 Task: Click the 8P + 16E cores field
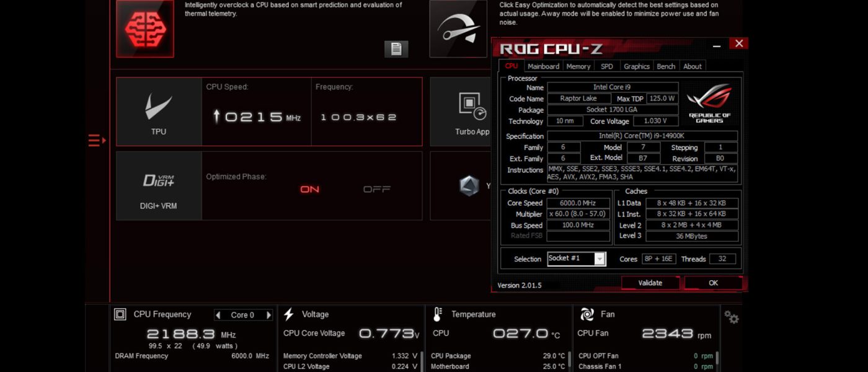pyautogui.click(x=659, y=259)
